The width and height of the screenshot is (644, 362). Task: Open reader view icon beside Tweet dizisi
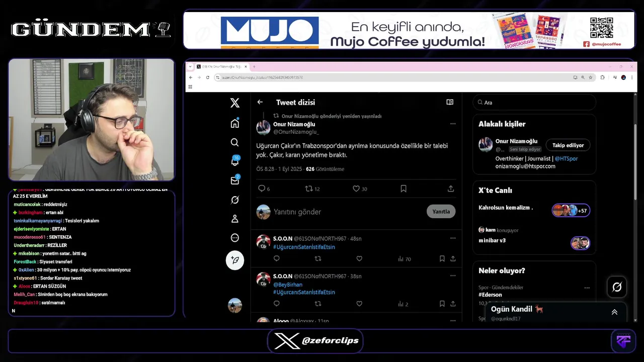click(450, 102)
